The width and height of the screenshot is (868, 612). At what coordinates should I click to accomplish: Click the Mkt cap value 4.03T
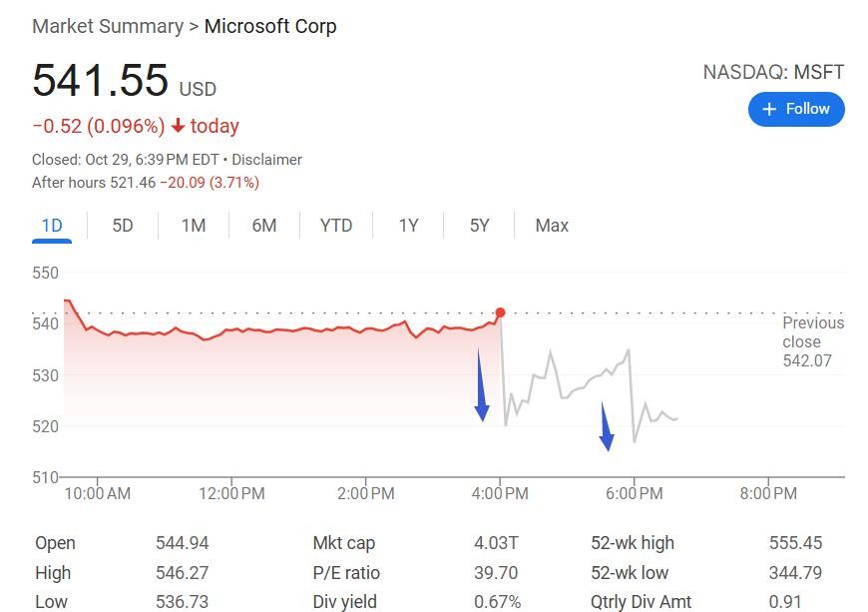pos(496,543)
